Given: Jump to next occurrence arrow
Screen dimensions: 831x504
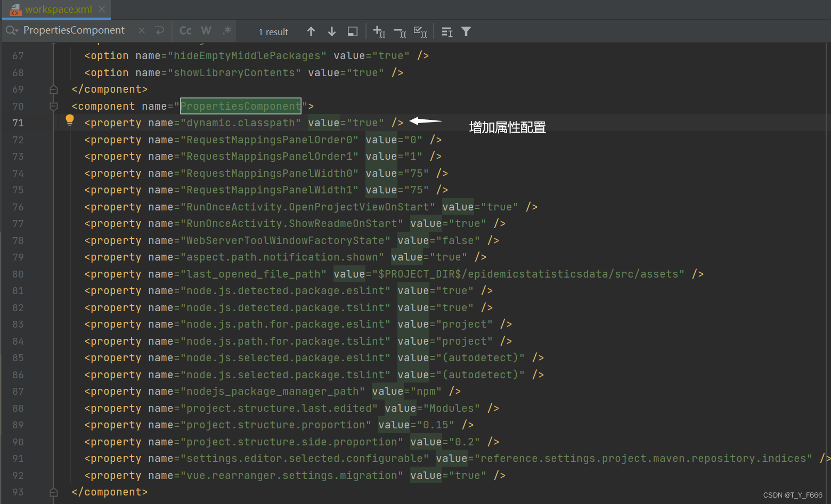Looking at the screenshot, I should [331, 31].
